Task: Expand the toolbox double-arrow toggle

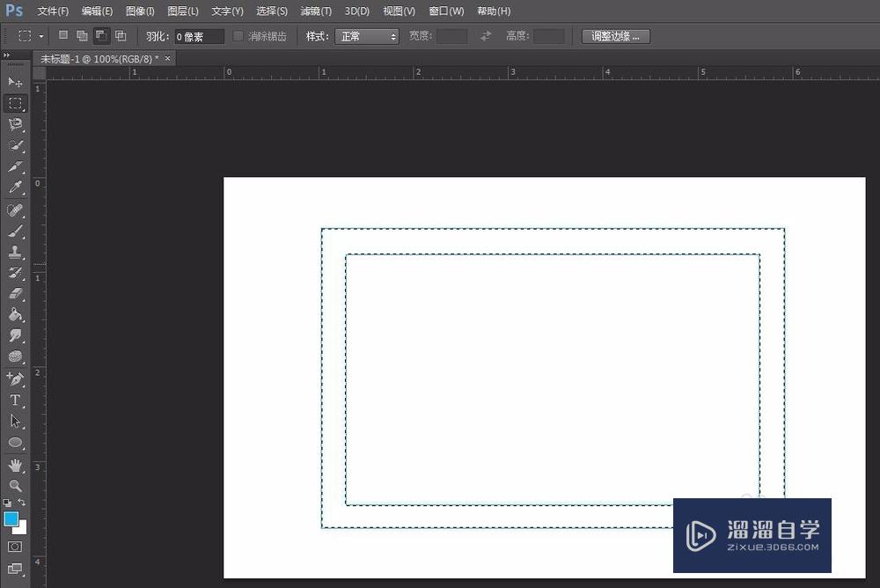Action: (x=6, y=55)
